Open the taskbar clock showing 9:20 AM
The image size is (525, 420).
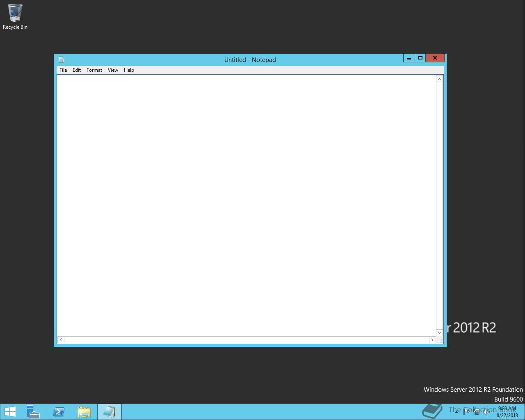click(x=507, y=412)
